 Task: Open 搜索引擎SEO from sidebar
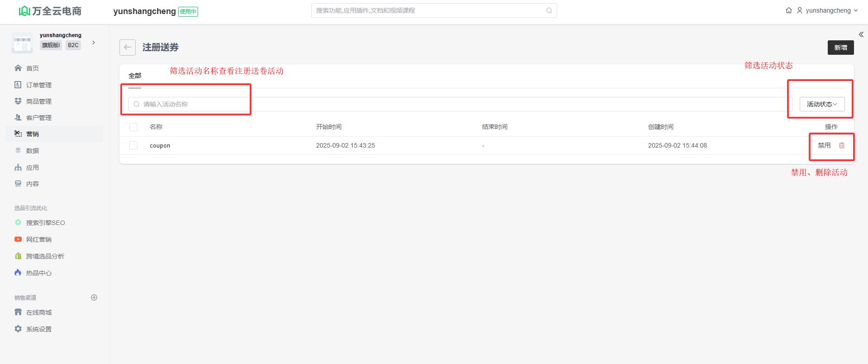[x=45, y=223]
